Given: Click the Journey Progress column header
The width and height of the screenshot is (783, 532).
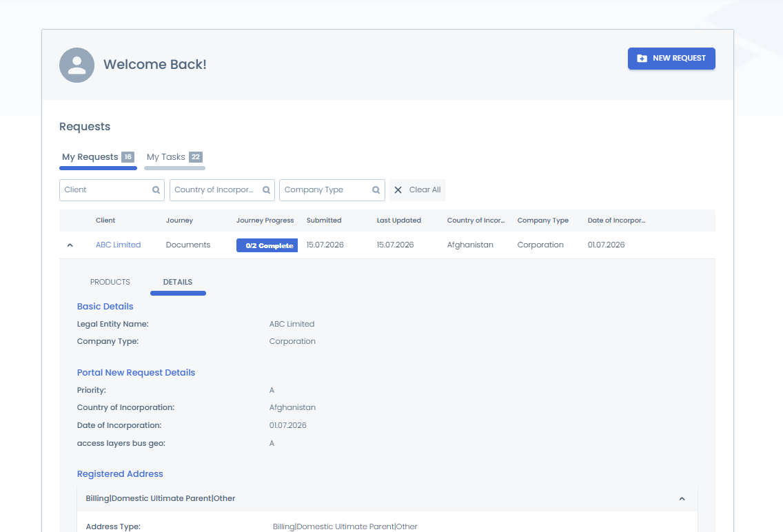Looking at the screenshot, I should click(x=265, y=221).
